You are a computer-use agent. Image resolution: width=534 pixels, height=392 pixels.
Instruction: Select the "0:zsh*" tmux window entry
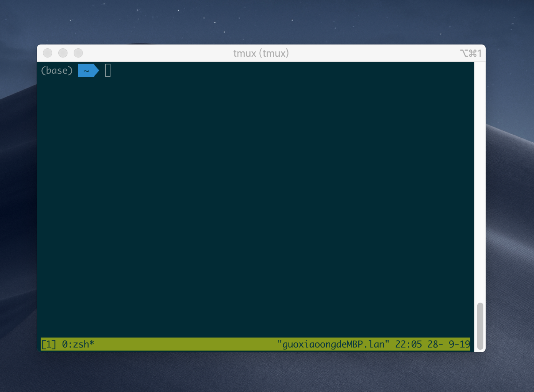78,344
